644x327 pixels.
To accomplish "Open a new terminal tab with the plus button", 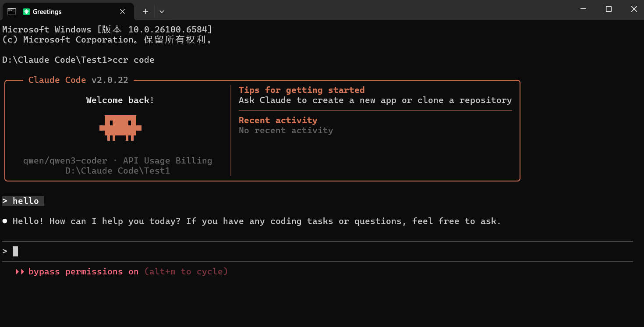I will coord(145,11).
